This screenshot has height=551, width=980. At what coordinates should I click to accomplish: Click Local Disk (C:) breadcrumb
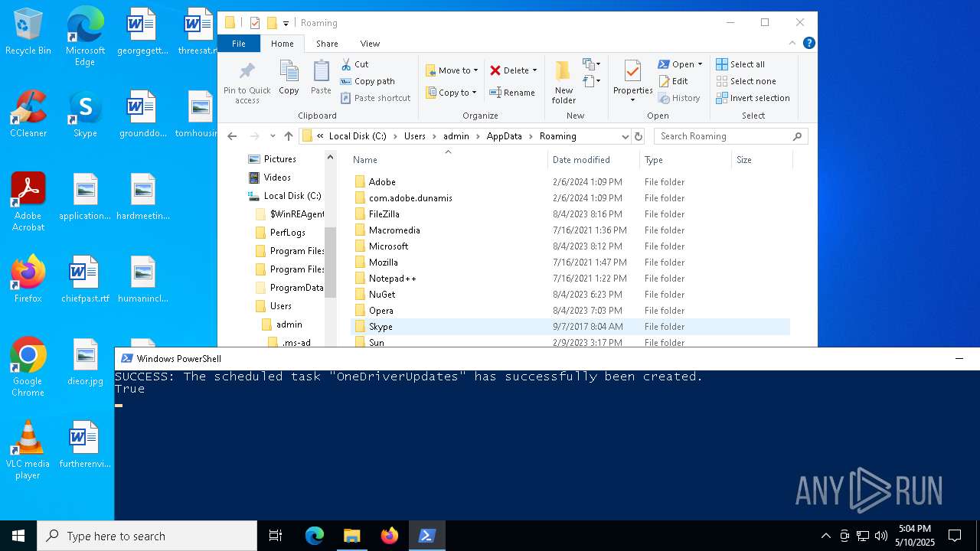coord(358,136)
